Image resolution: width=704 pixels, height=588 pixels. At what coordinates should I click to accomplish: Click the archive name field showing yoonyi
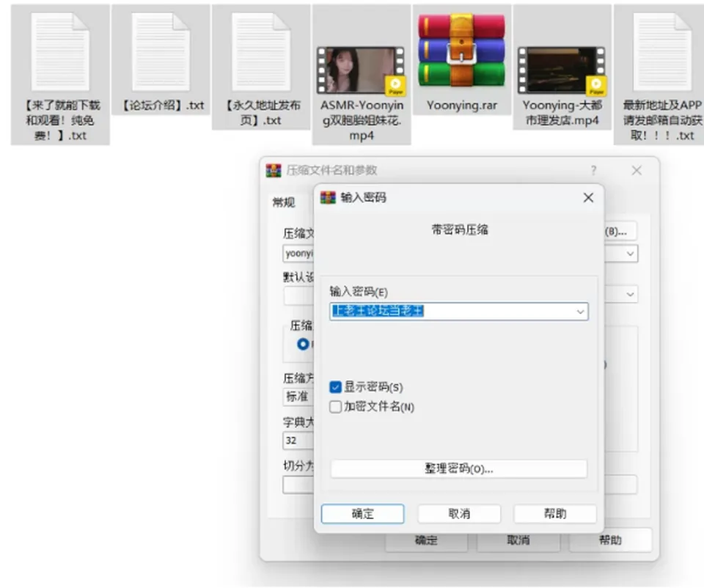[x=298, y=254]
